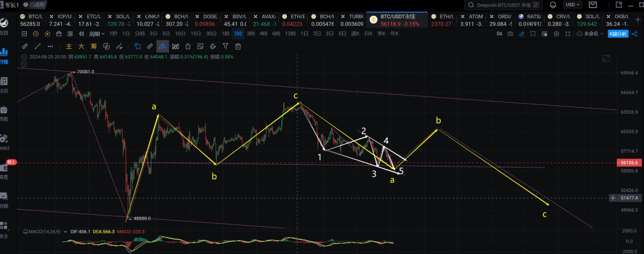Lock drawings with the padlock icon
This screenshot has height=254, width=644.
188,46
